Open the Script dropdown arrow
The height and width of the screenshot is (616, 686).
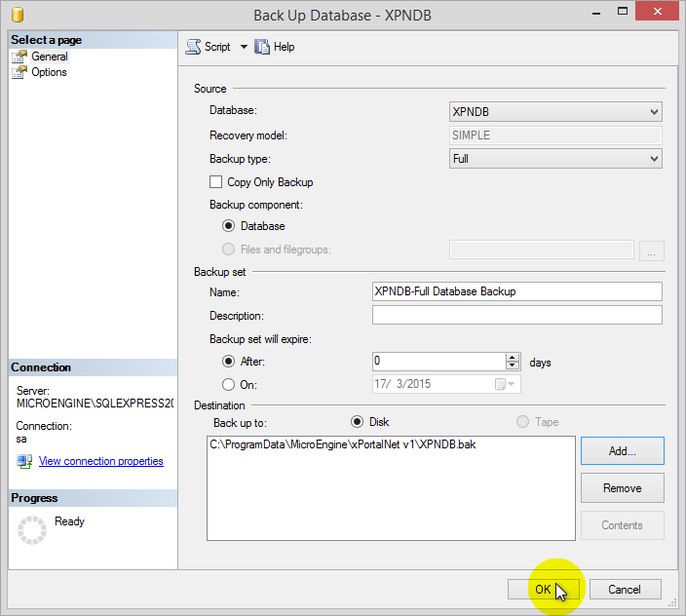point(244,47)
